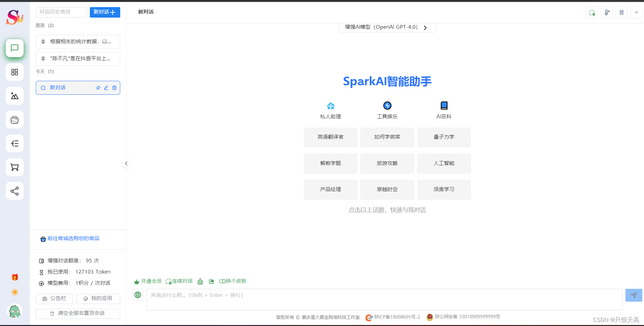Choose the 深度学习 topic
The image size is (644, 326).
point(444,190)
